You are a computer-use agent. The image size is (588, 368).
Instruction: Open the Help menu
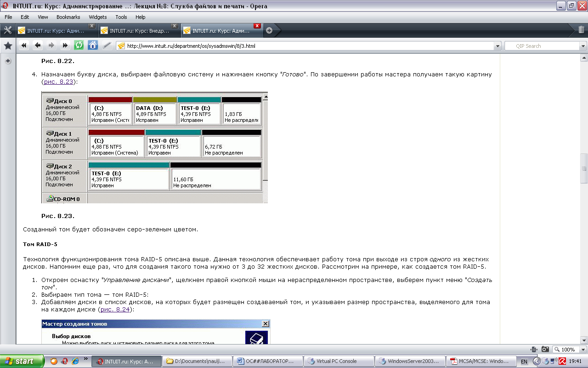(x=141, y=17)
